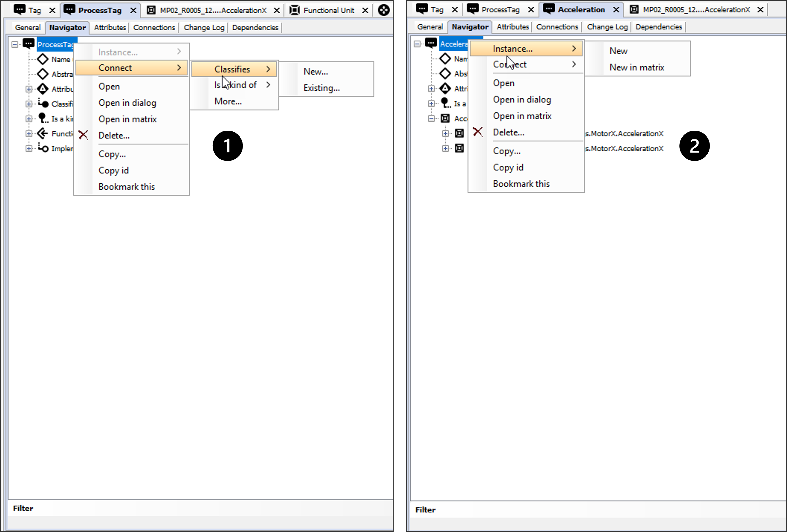This screenshot has height=532, width=787.
Task: Select 'New in matrix' from Instance submenu
Action: [637, 67]
